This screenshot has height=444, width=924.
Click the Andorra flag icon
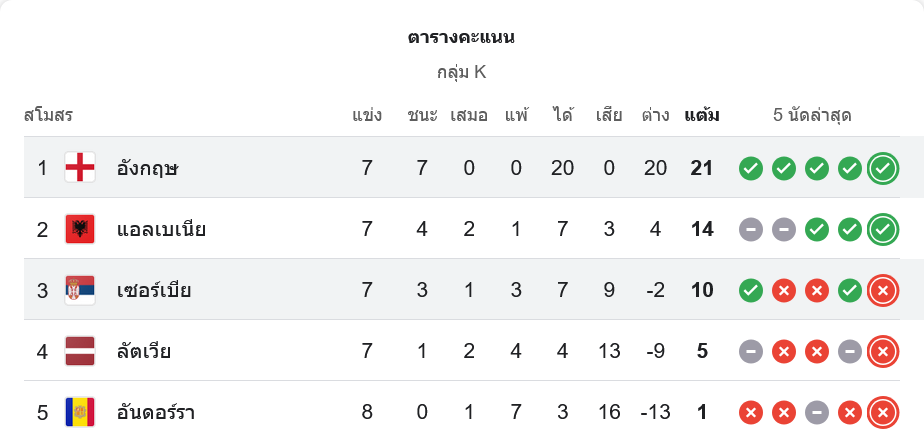point(80,412)
